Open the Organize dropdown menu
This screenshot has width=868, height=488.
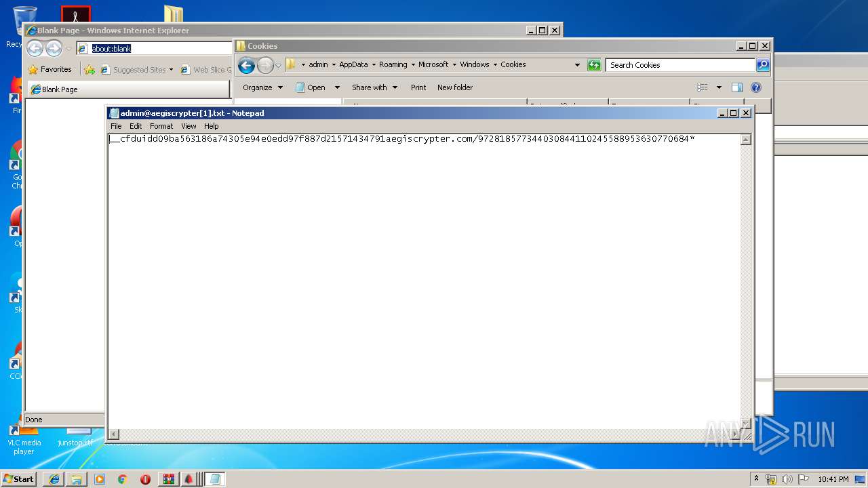262,87
